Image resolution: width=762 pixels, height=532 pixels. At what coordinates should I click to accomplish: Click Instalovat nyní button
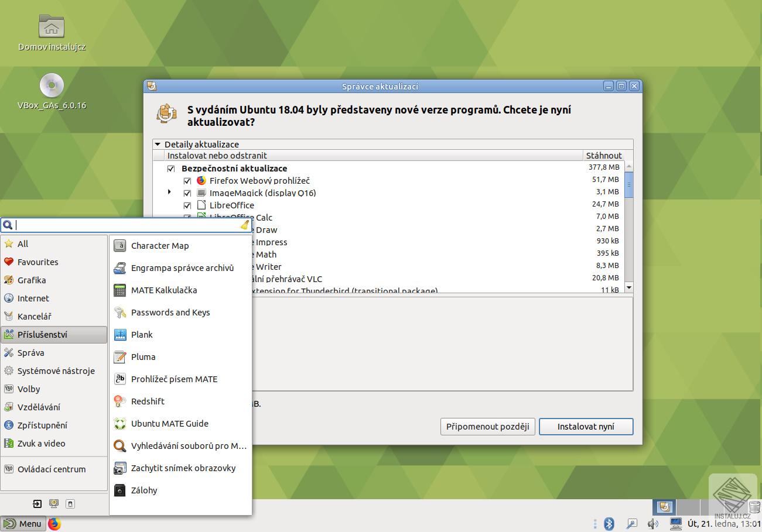pos(586,427)
